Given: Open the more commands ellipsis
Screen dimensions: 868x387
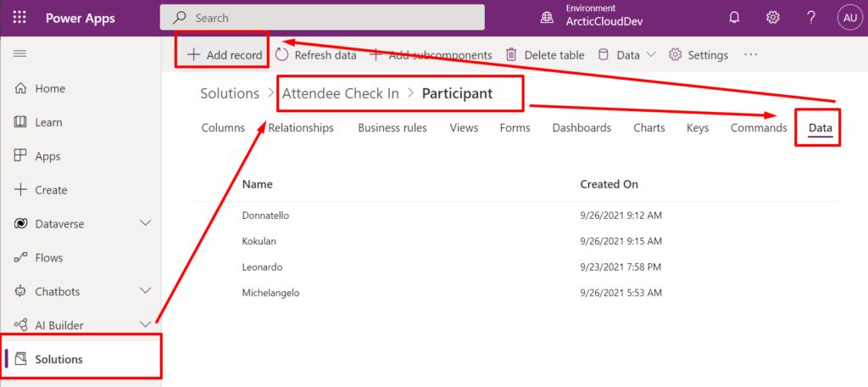Looking at the screenshot, I should click(x=750, y=55).
